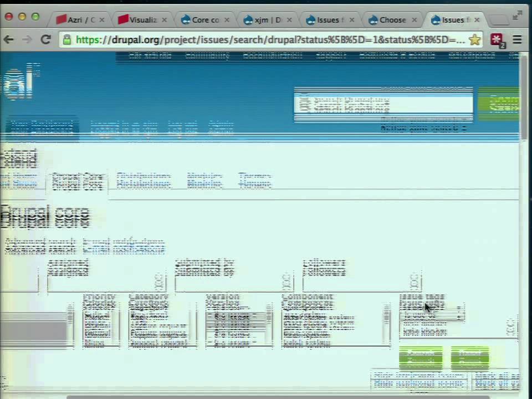The image size is (532, 399).
Task: Switch to the Azri browser tab
Action: click(81, 20)
